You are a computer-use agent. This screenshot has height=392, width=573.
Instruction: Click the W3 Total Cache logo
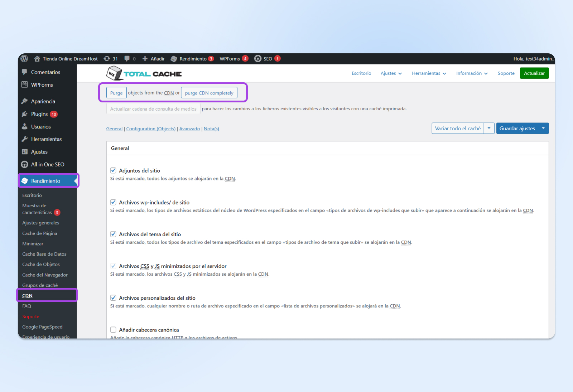pyautogui.click(x=144, y=74)
